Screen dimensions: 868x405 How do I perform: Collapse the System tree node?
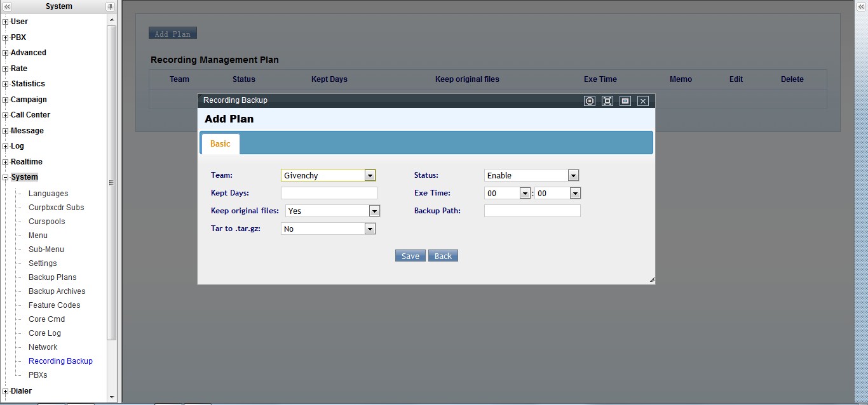pyautogui.click(x=6, y=178)
